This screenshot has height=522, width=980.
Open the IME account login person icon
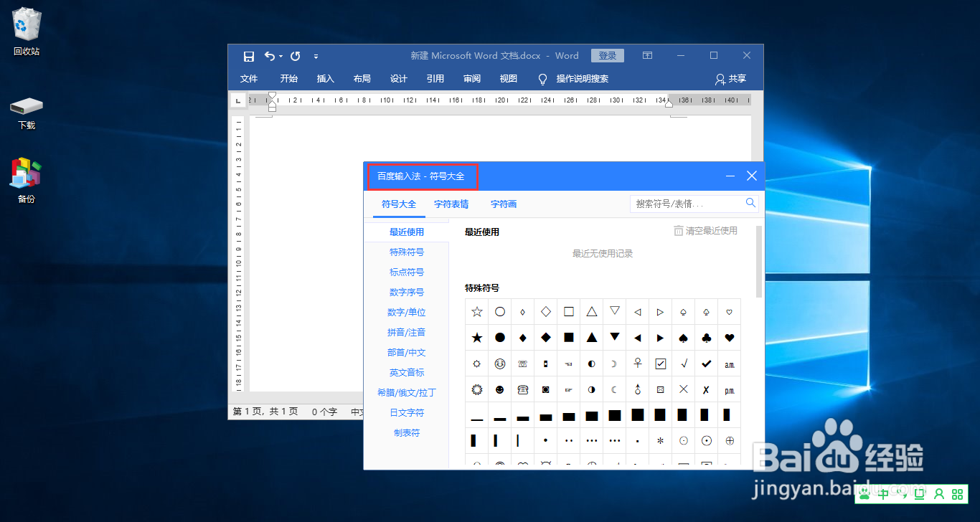938,494
